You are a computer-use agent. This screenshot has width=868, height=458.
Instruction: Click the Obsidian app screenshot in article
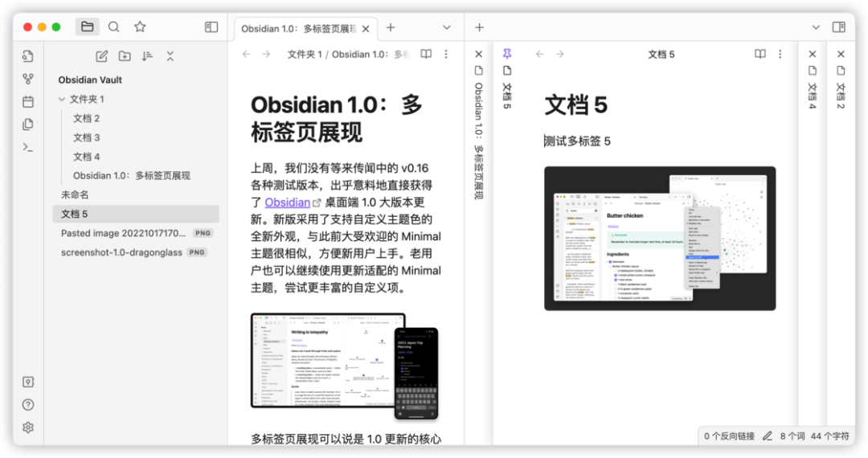344,366
